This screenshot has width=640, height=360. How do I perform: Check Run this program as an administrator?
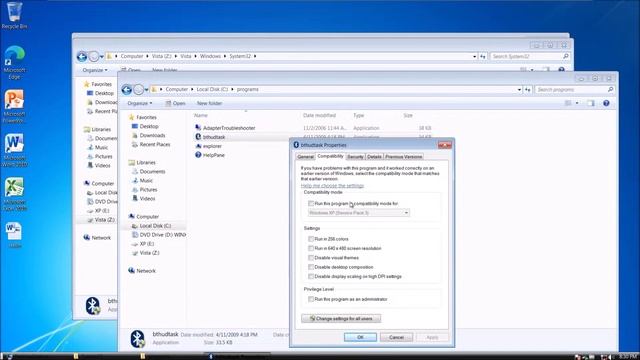tap(311, 299)
